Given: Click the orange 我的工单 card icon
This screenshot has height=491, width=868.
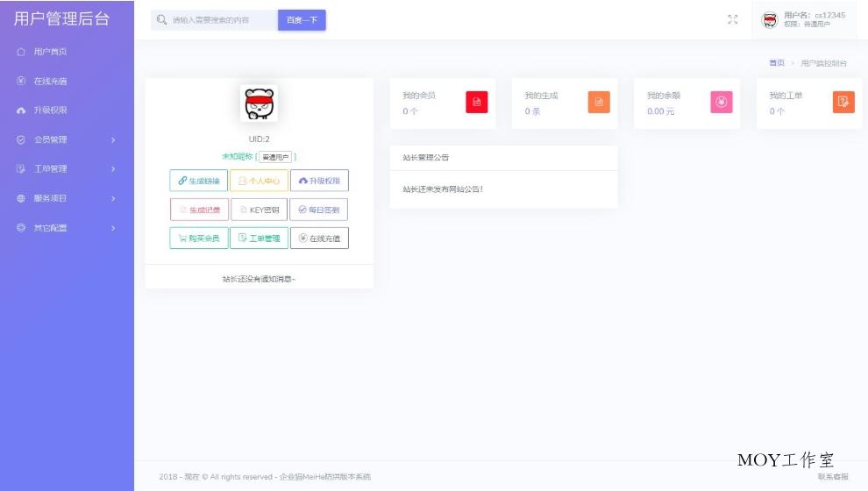Looking at the screenshot, I should click(843, 102).
